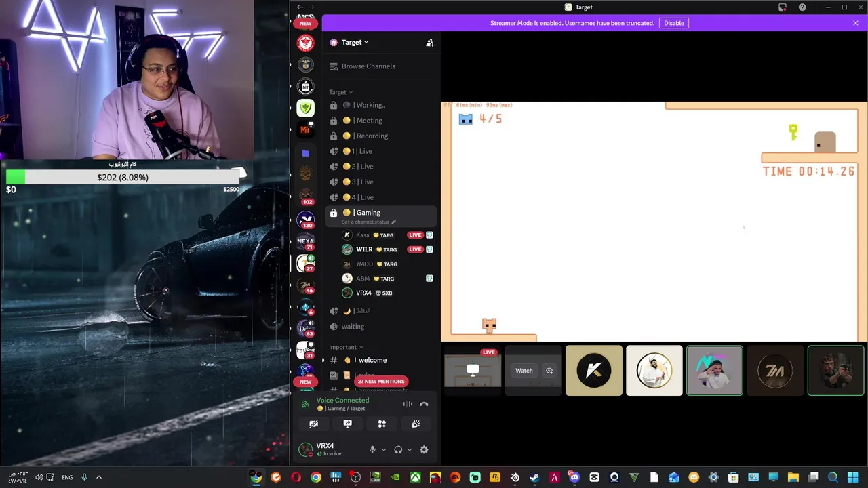Join the waiting voice channel
Image resolution: width=868 pixels, height=488 pixels.
click(x=381, y=327)
